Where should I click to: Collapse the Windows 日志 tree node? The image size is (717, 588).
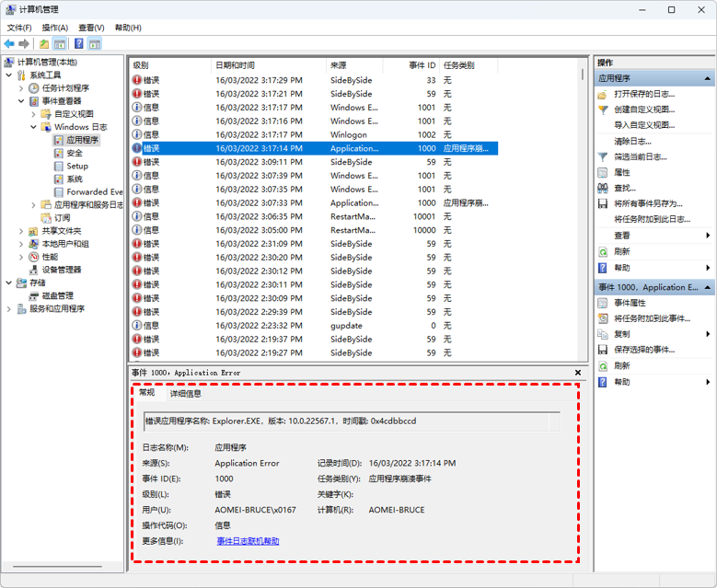[x=34, y=127]
